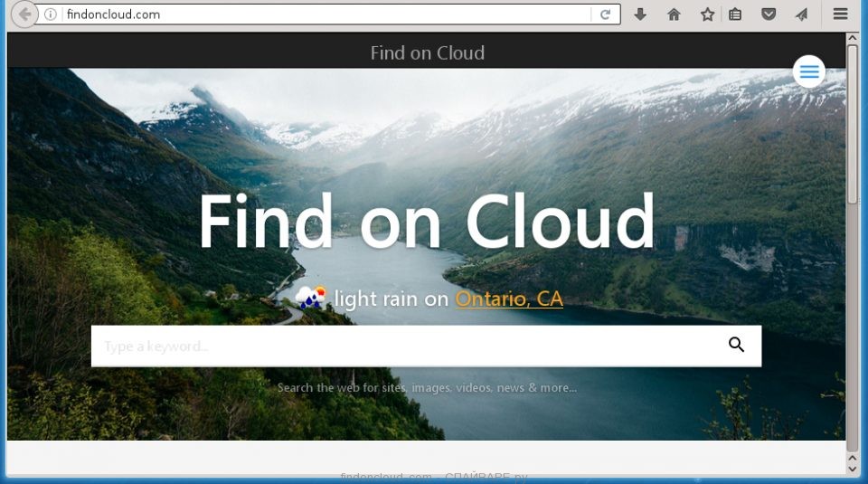Image resolution: width=868 pixels, height=484 pixels.
Task: Reload the page with the refresh icon
Action: (605, 14)
